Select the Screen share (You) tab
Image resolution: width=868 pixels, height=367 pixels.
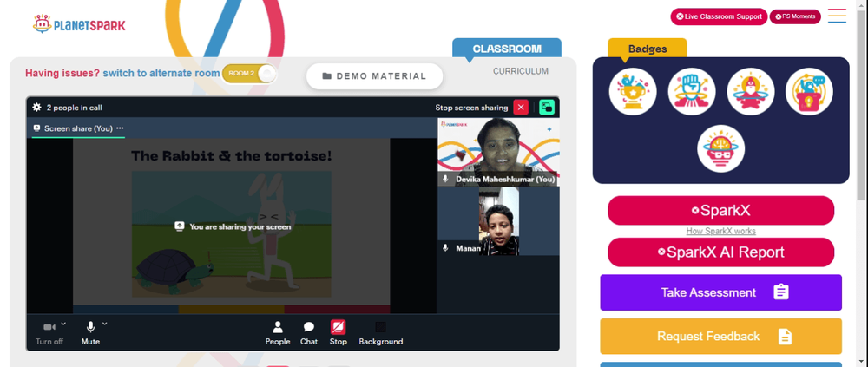tap(78, 128)
